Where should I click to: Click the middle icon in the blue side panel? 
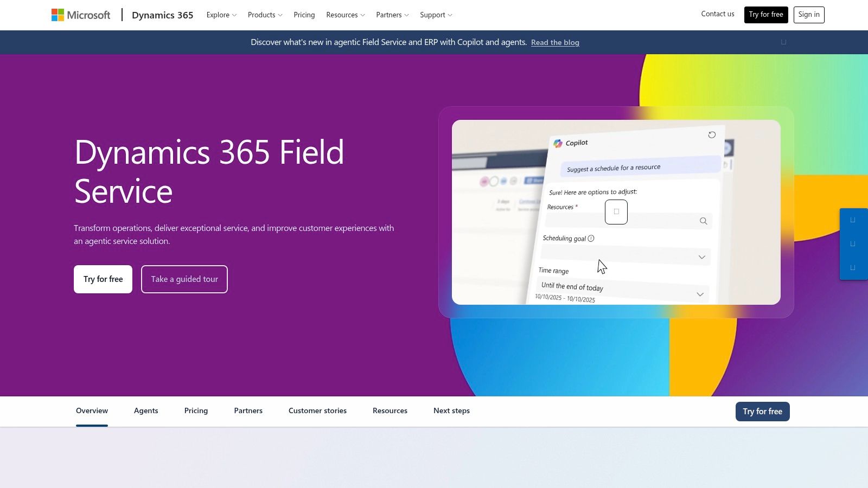pyautogui.click(x=853, y=244)
